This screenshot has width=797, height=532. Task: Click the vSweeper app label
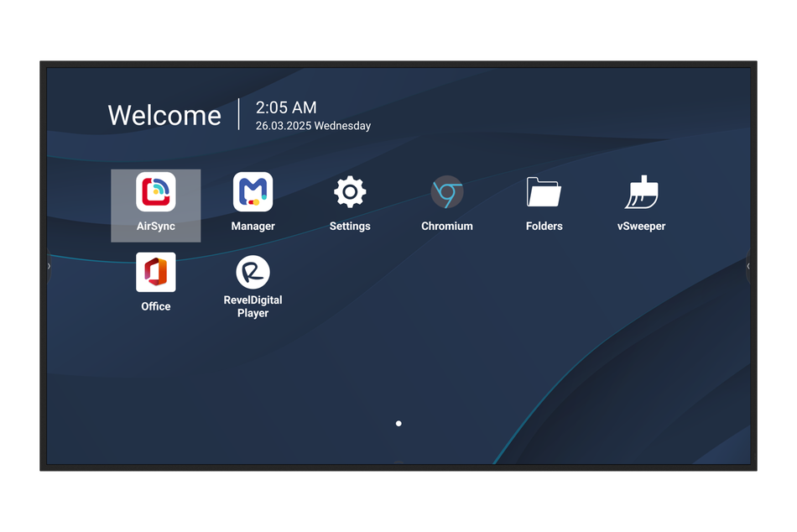coord(641,226)
